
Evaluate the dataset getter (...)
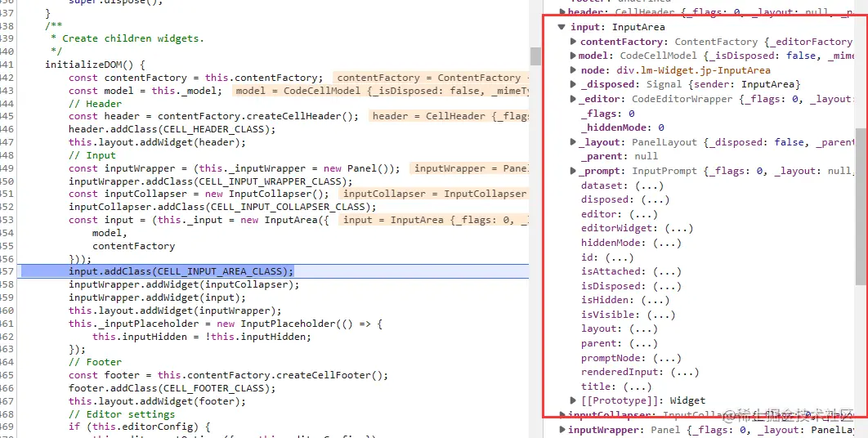[649, 185]
